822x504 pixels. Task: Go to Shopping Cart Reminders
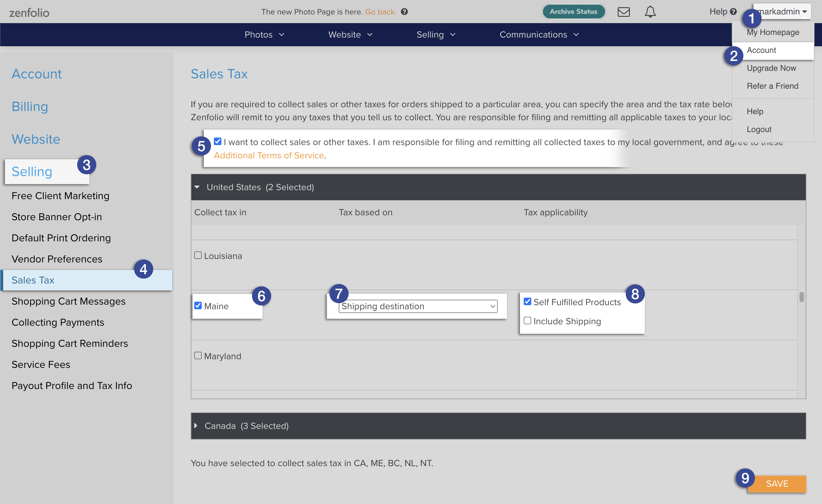[70, 343]
